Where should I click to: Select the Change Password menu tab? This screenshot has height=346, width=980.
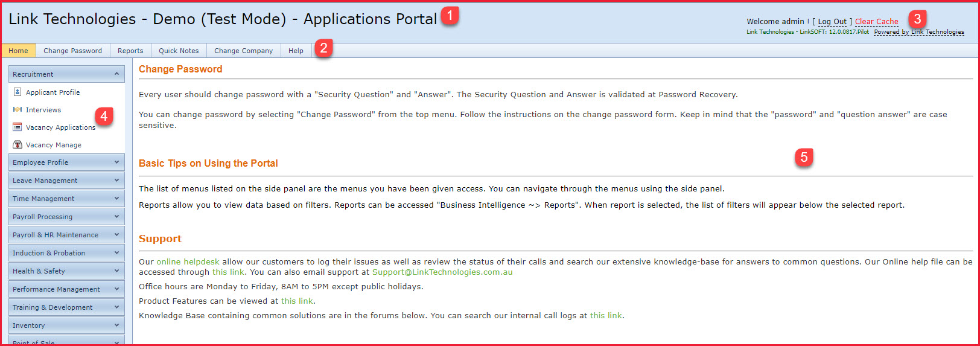[x=72, y=51]
